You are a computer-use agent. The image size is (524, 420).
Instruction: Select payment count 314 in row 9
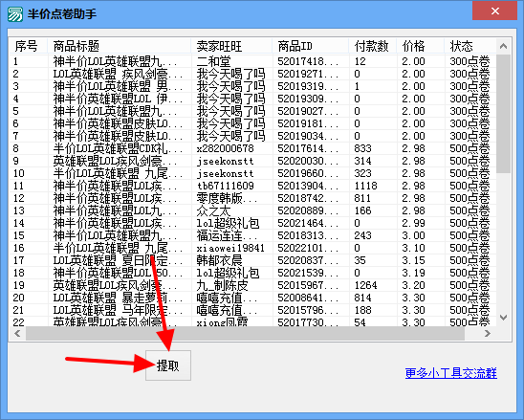tap(363, 161)
